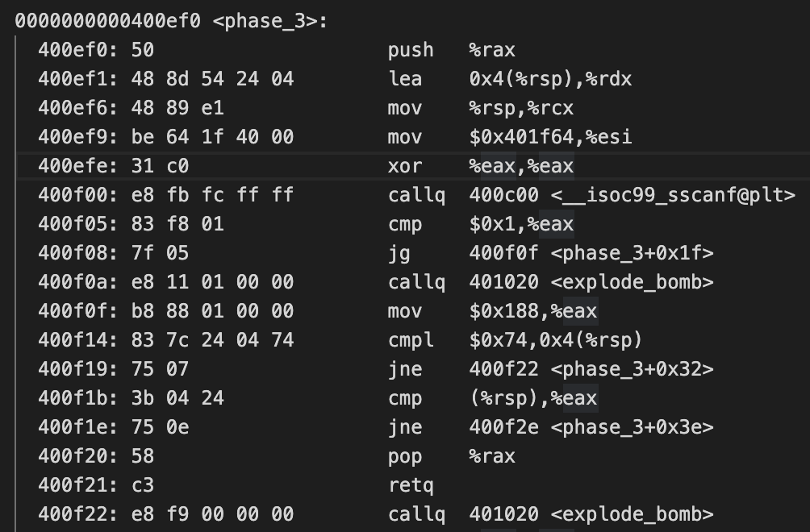810x532 pixels.
Task: Select the 0x4(%rsp),%rdx operand of lea
Action: (x=550, y=79)
